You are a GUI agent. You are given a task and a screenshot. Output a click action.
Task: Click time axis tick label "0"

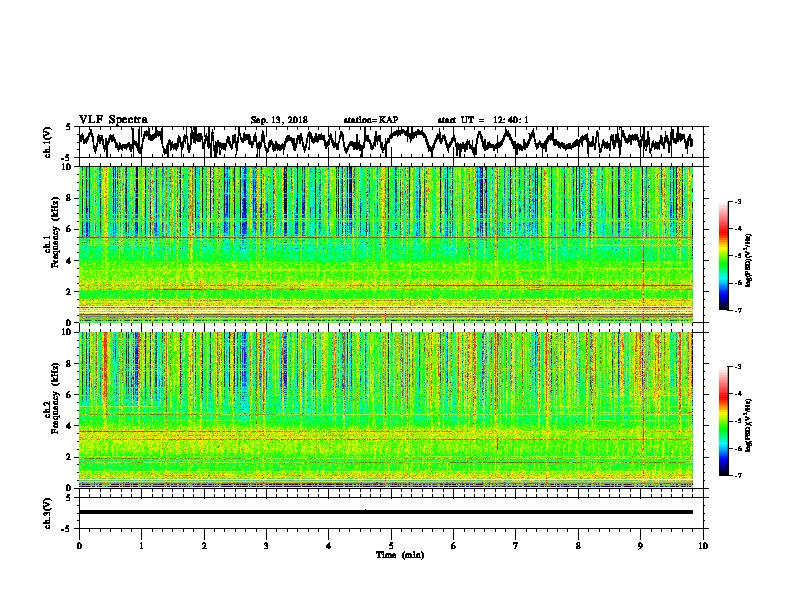tap(79, 546)
